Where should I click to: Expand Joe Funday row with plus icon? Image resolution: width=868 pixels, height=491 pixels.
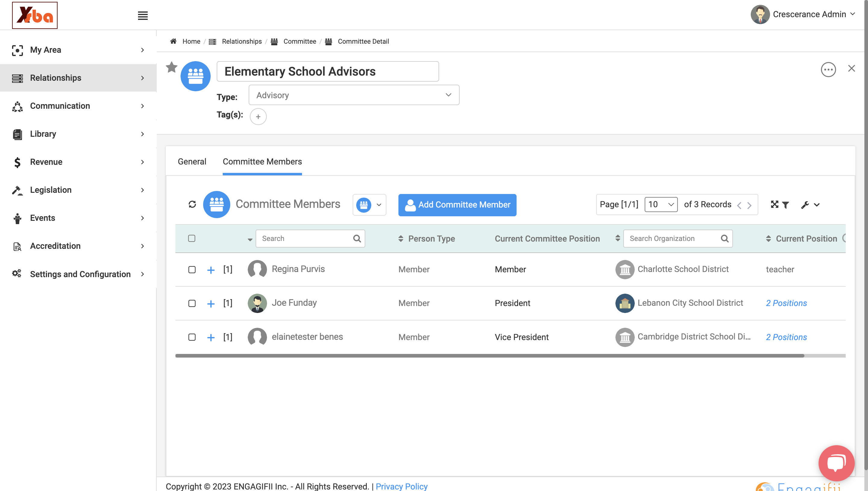210,304
